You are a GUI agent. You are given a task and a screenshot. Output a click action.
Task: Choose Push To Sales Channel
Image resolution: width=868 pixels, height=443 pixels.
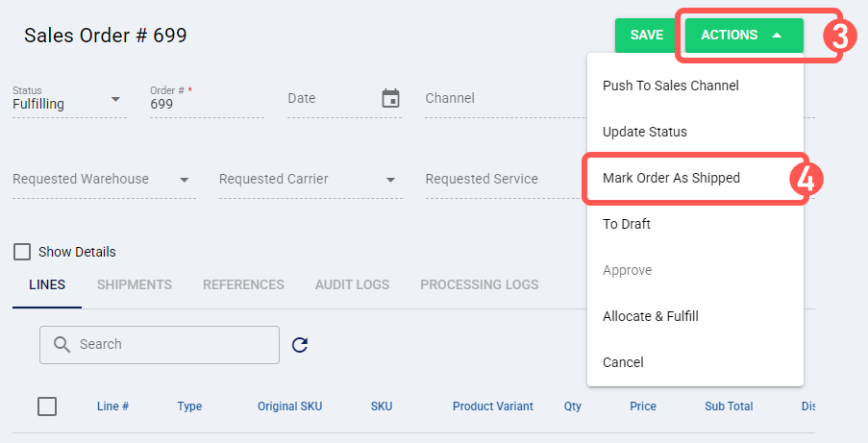[x=695, y=86]
